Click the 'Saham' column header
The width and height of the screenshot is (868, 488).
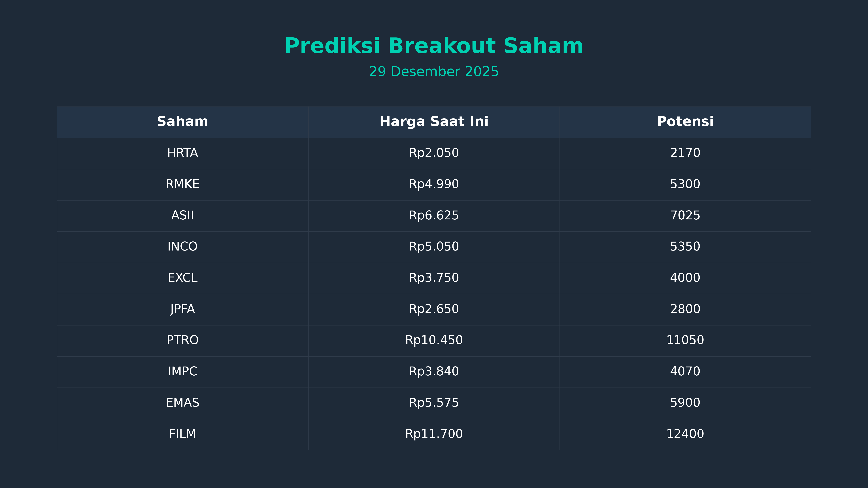point(182,122)
